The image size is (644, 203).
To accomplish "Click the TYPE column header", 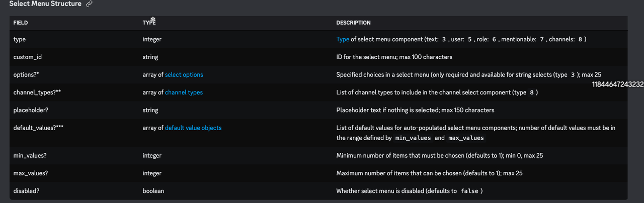I will coord(149,23).
